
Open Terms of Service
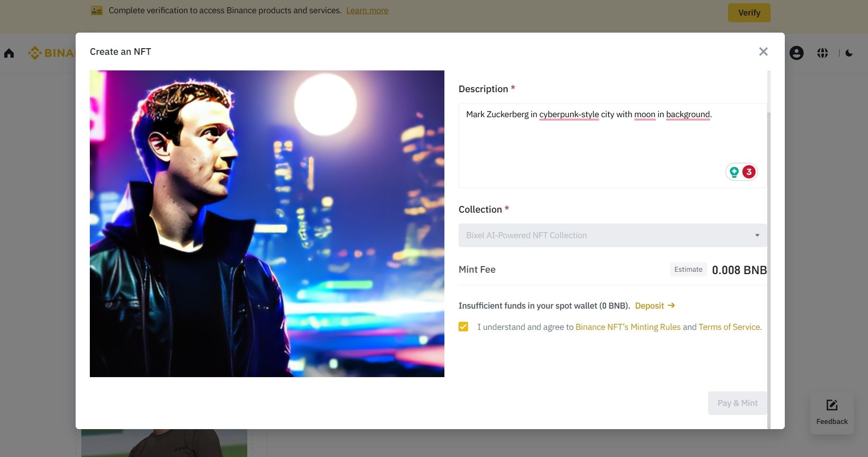pos(729,327)
